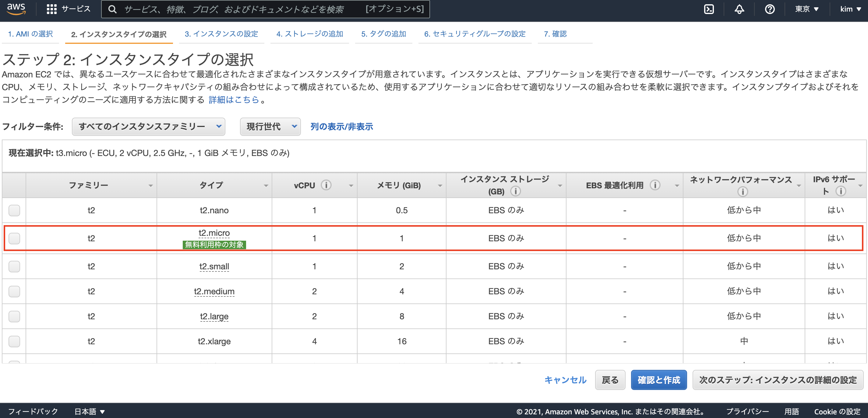Sort by ファミリー column arrow
Viewport: 868px width, 418px height.
click(x=150, y=186)
